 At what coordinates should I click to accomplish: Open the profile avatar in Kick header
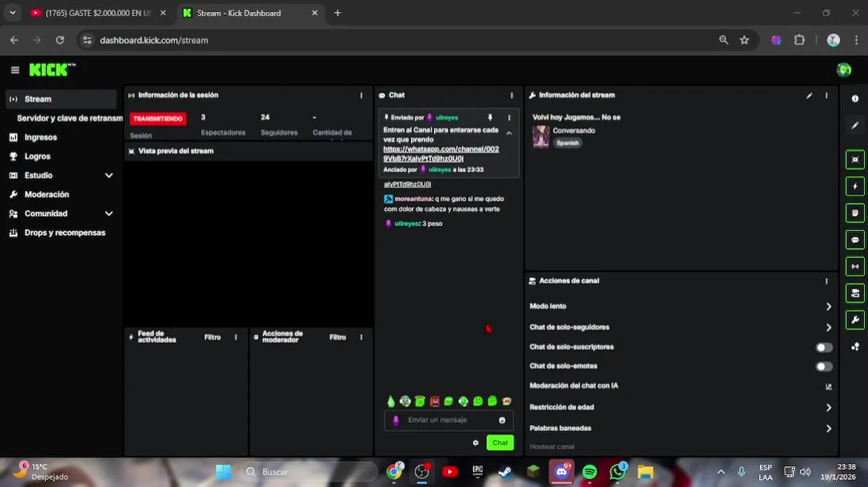pyautogui.click(x=844, y=70)
